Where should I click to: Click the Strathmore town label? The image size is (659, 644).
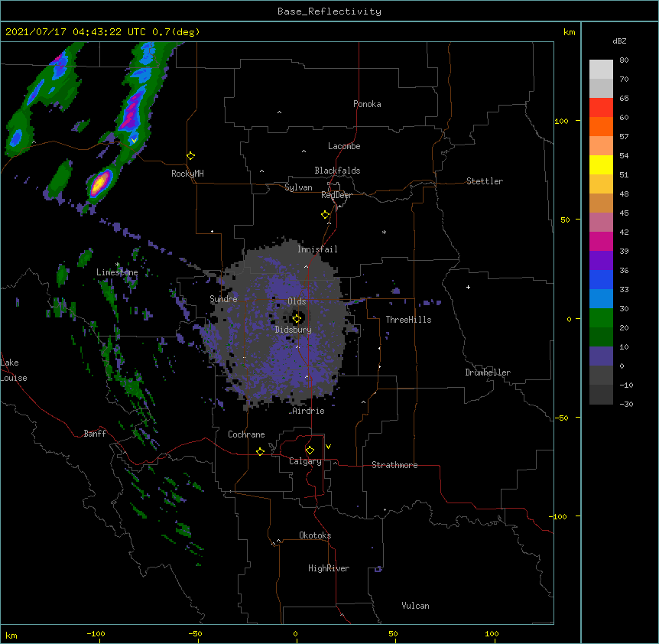(x=394, y=465)
